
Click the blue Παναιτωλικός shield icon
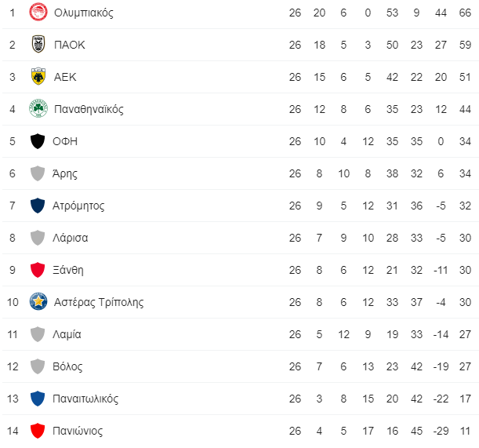tap(38, 399)
